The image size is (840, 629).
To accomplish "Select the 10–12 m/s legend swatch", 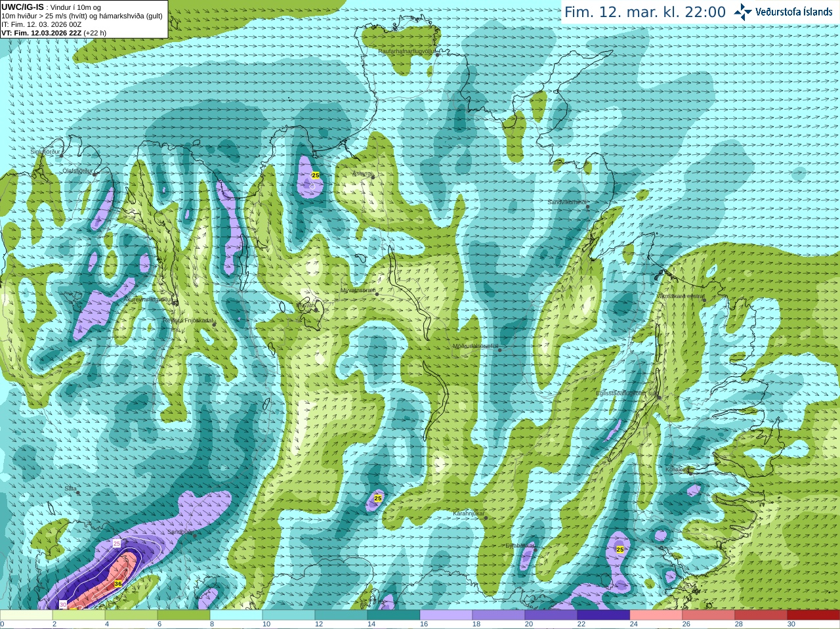I will (x=289, y=615).
